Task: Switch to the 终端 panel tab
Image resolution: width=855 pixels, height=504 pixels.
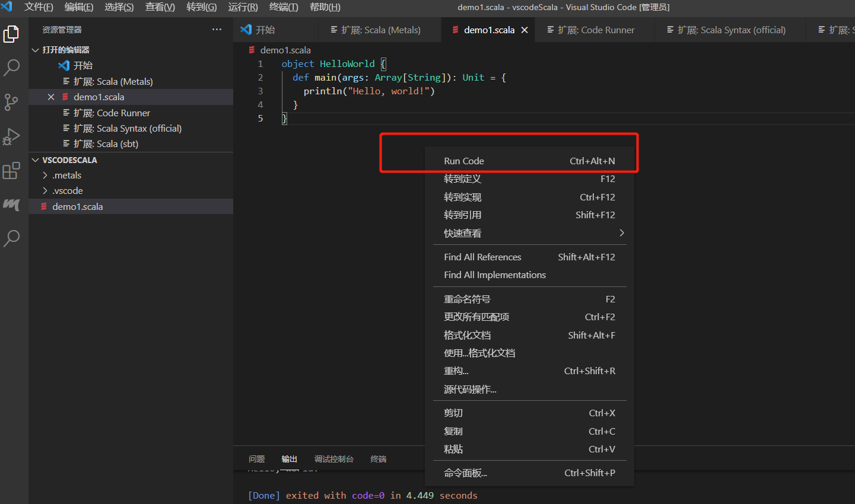Action: coord(378,458)
